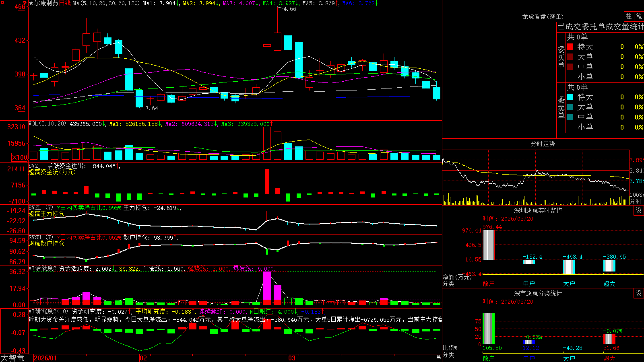Switch to the 已成交 tab
Image resolution: width=644 pixels, height=362 pixels.
click(x=570, y=27)
